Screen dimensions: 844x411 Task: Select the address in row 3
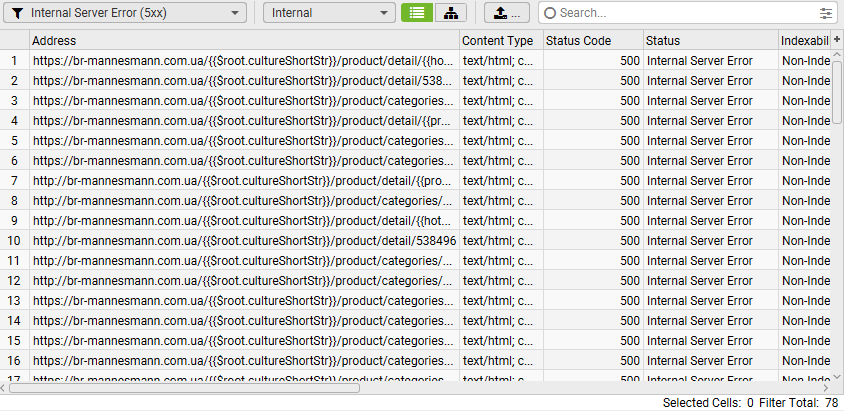coord(244,101)
